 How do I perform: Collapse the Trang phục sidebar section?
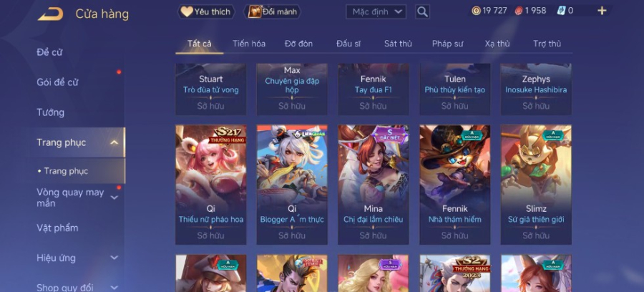tap(114, 142)
